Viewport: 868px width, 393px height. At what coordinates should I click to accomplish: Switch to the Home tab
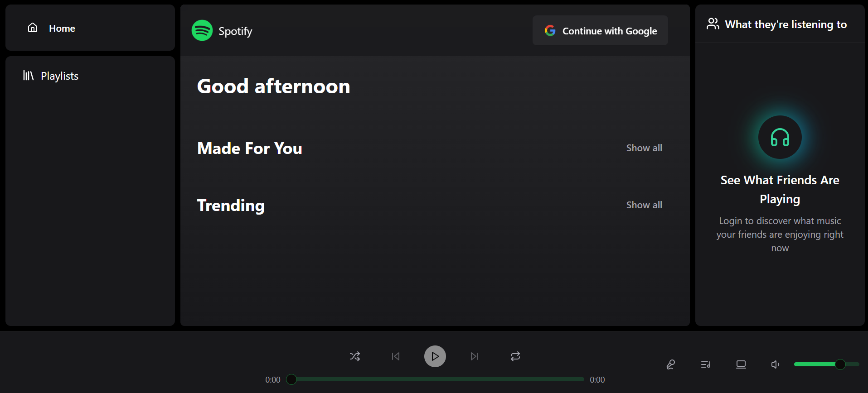[x=62, y=28]
